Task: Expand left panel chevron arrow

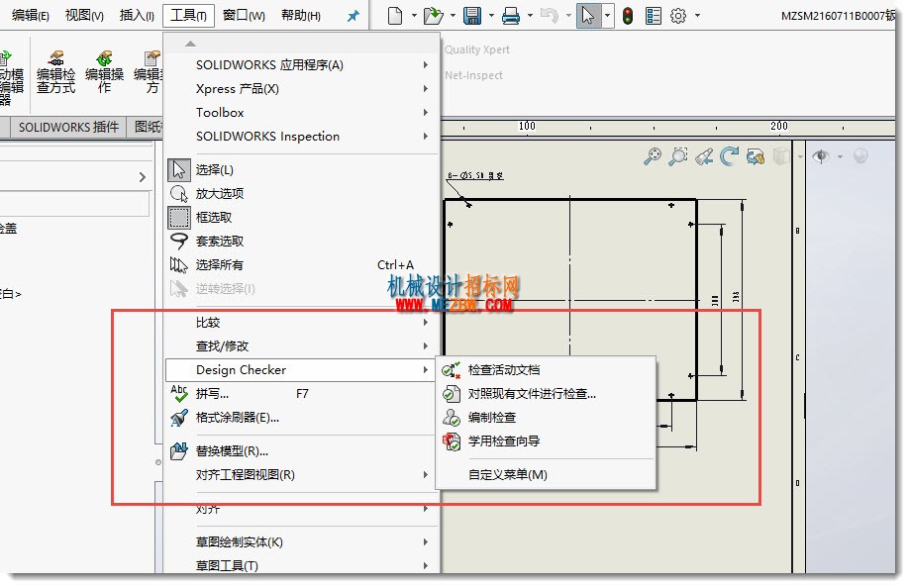Action: (x=143, y=177)
